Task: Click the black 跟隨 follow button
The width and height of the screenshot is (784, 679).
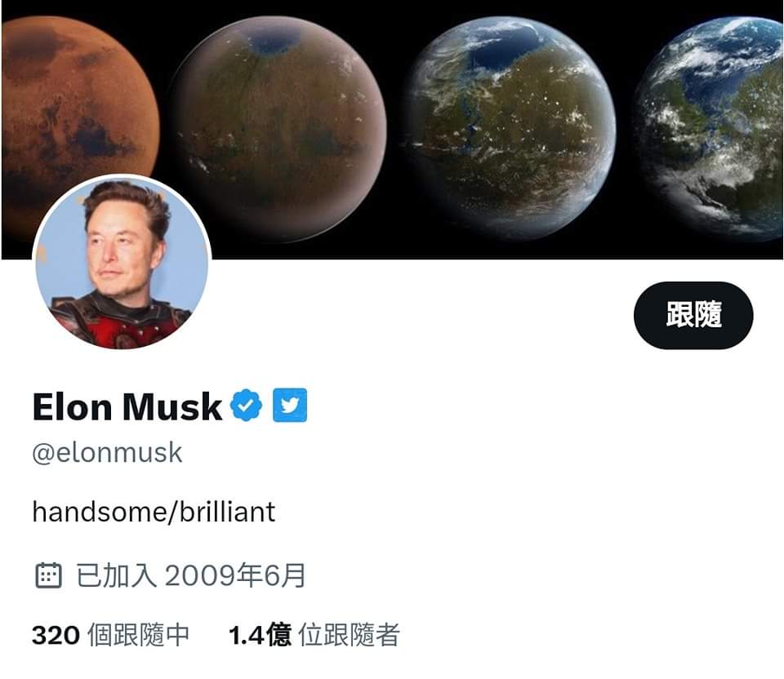Action: [x=693, y=315]
